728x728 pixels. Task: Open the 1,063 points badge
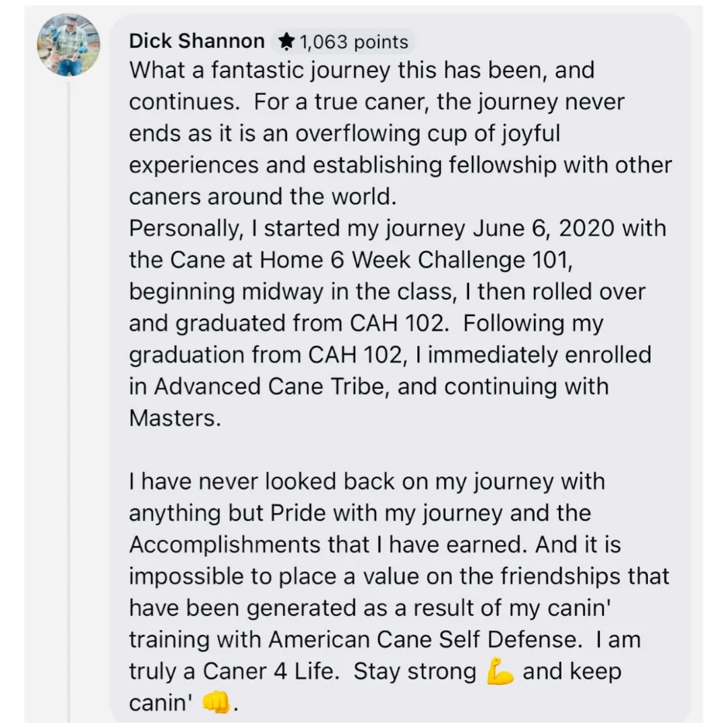pyautogui.click(x=343, y=42)
